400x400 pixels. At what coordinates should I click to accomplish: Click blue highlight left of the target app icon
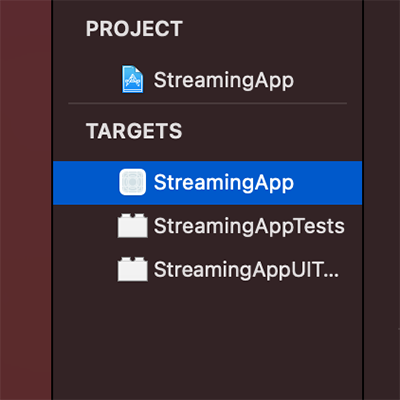86,183
